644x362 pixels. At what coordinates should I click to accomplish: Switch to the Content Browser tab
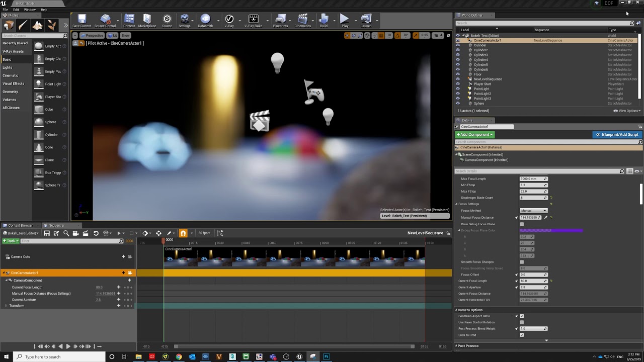tap(20, 225)
